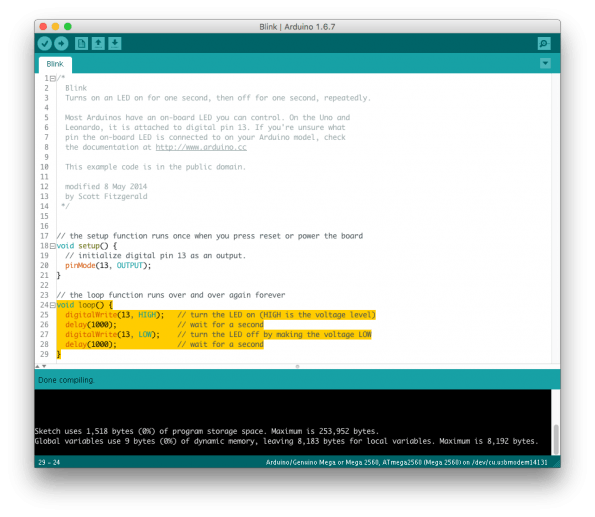Click the 'Blink' comment on line 2

click(76, 88)
